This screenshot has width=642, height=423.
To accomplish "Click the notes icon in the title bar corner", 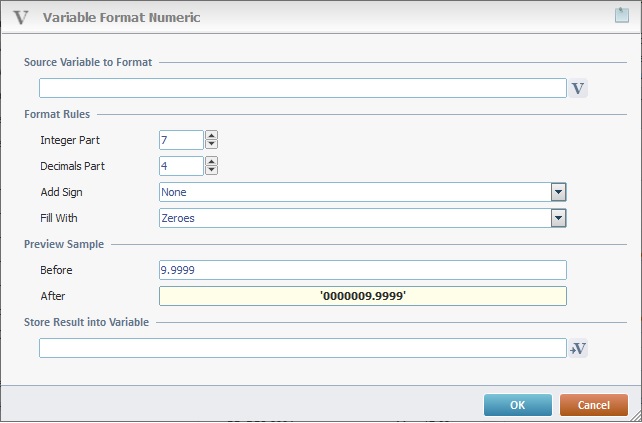I will (621, 16).
